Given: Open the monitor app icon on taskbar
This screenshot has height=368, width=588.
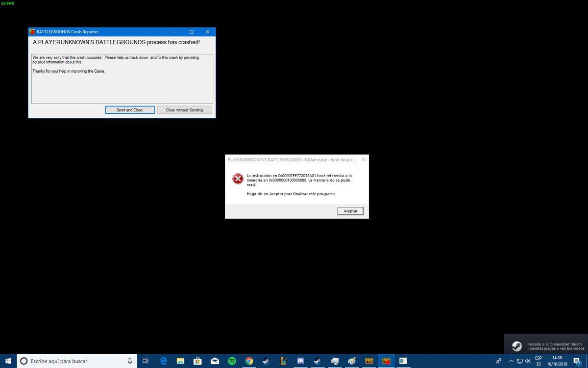Looking at the screenshot, I should point(335,361).
